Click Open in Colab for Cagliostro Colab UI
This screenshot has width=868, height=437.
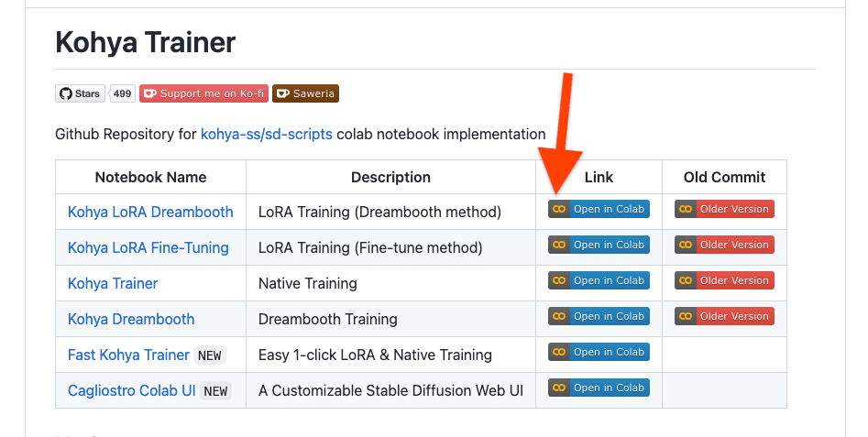(599, 388)
